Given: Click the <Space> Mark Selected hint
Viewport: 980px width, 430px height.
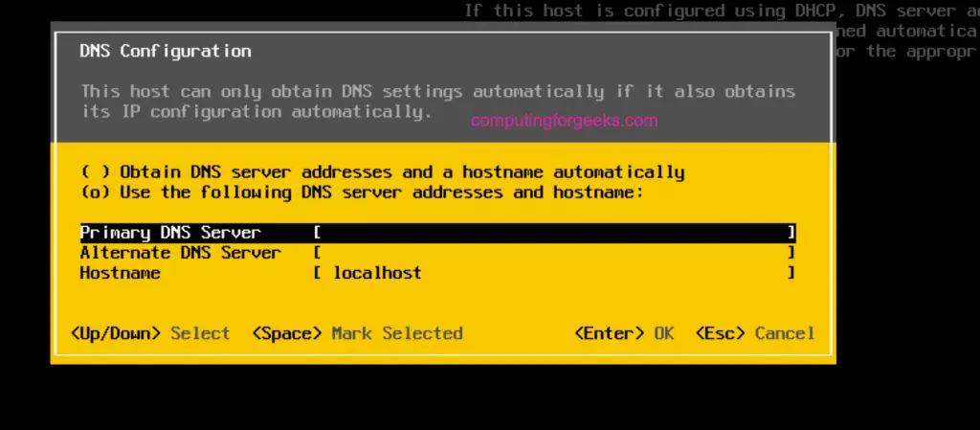Looking at the screenshot, I should point(357,333).
